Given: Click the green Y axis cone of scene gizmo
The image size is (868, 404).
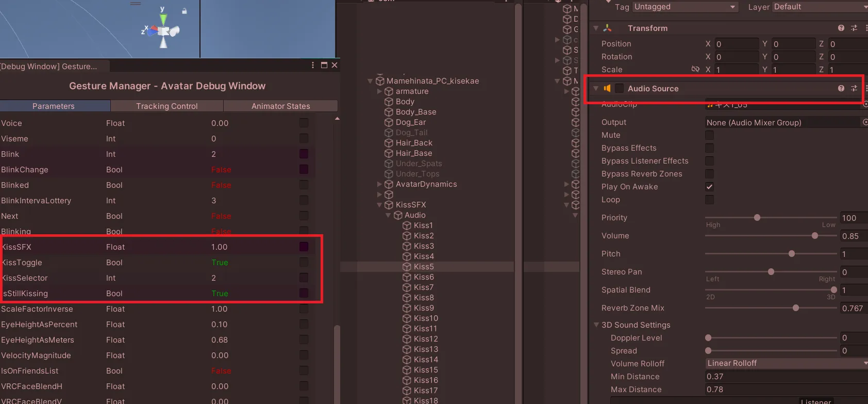Looking at the screenshot, I should (163, 20).
